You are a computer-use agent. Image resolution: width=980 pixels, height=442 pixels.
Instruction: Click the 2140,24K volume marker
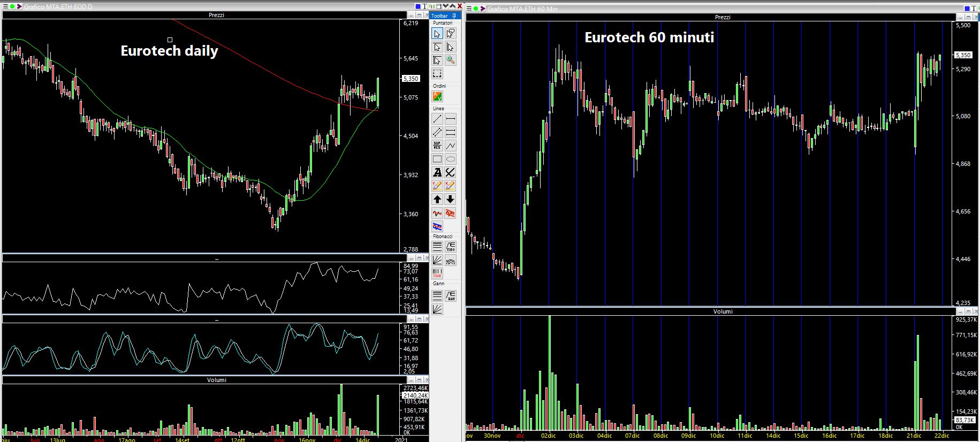(415, 395)
